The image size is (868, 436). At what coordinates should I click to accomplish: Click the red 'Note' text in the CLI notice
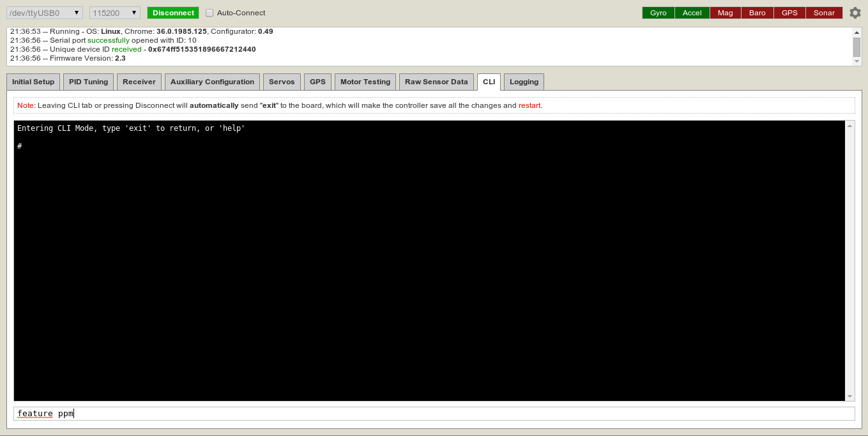[25, 105]
